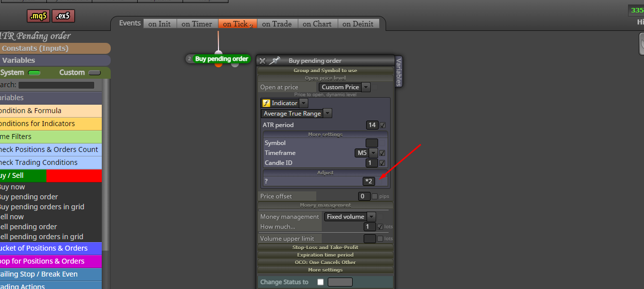Download the .ex5 file

63,16
